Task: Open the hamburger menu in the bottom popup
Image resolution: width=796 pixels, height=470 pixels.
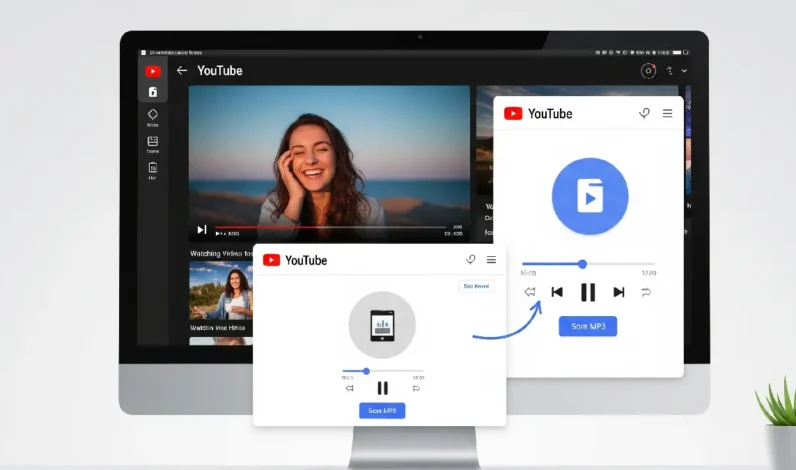Action: pyautogui.click(x=491, y=260)
